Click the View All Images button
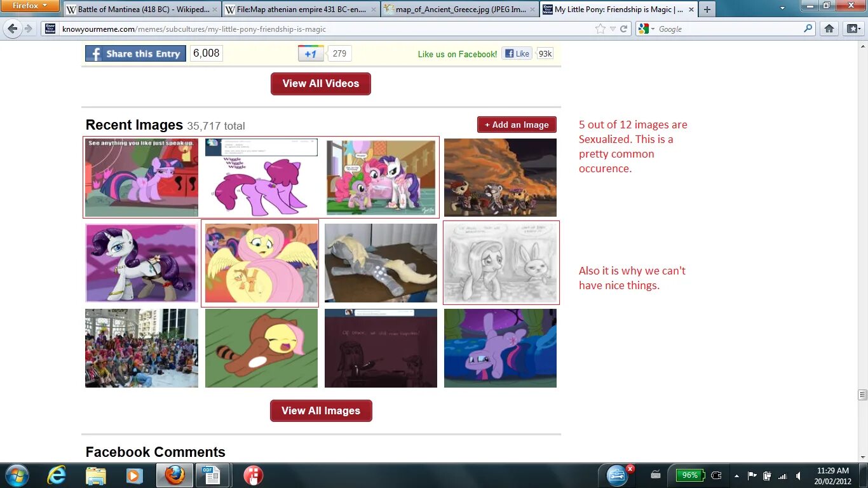This screenshot has width=868, height=488. 321,410
